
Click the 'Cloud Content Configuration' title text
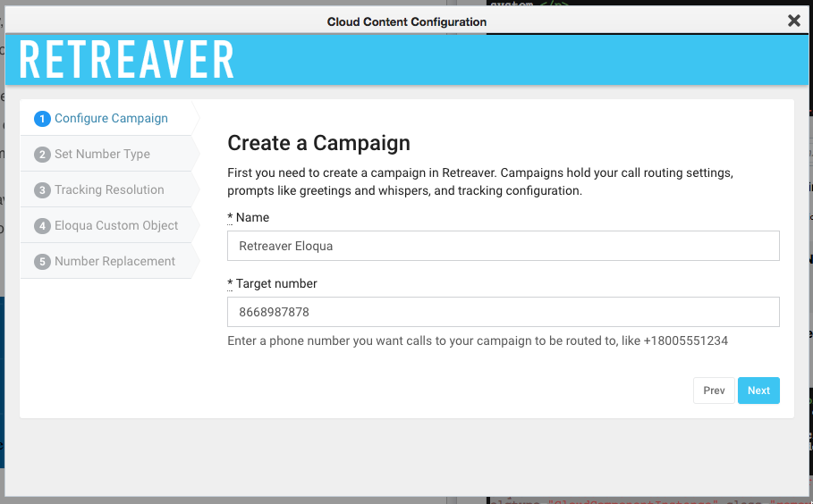click(x=406, y=21)
